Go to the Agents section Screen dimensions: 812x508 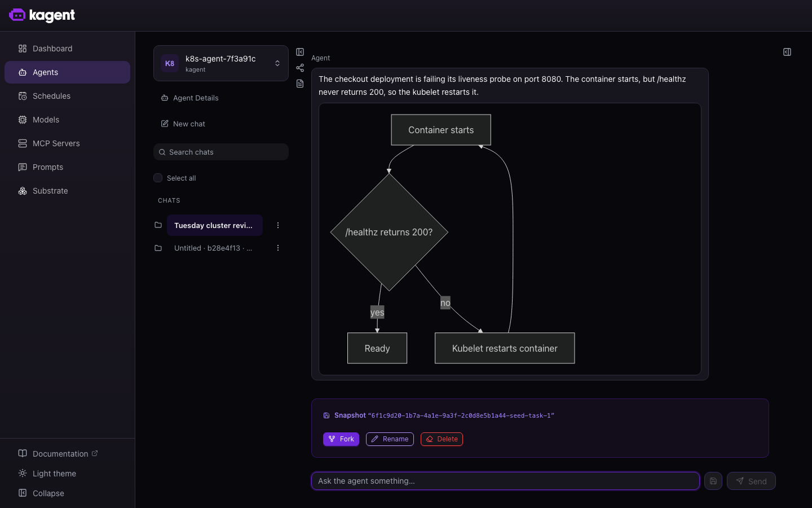67,72
